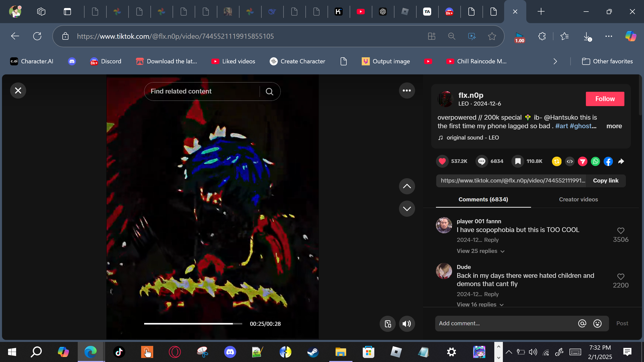
Task: Click the yellow repost icon
Action: [556, 161]
